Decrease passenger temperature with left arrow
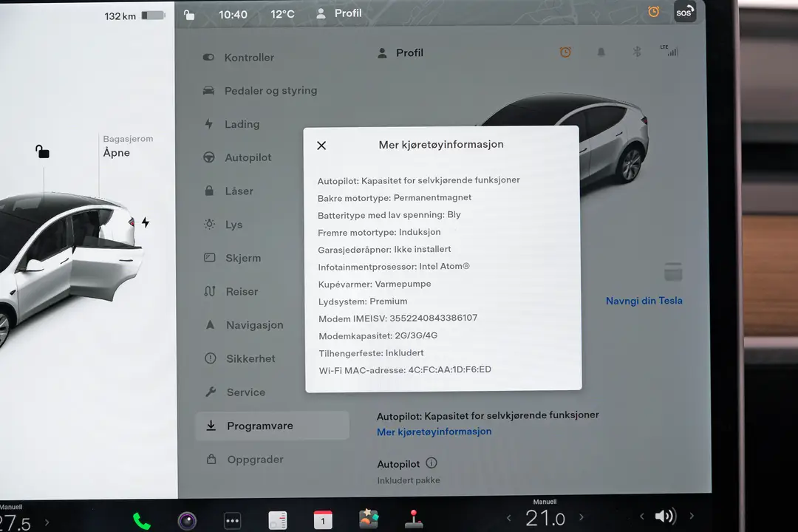Screen dimensions: 798x532 point(508,518)
